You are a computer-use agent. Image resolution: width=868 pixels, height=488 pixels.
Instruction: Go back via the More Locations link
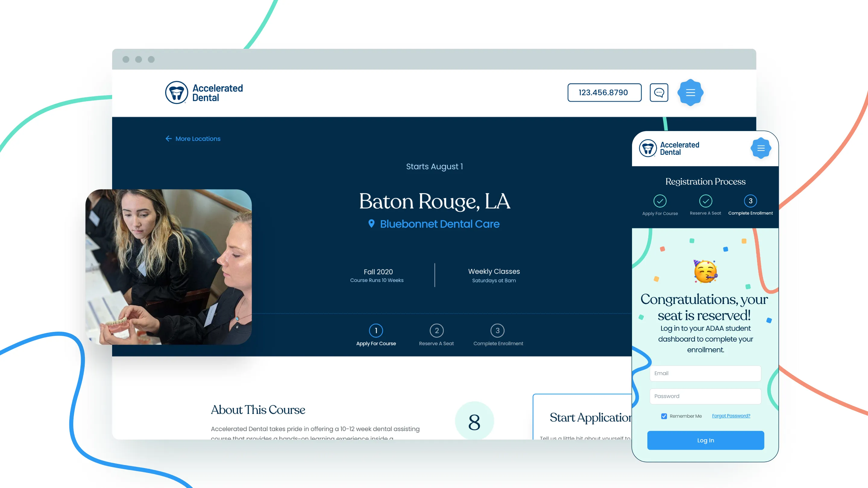(197, 139)
